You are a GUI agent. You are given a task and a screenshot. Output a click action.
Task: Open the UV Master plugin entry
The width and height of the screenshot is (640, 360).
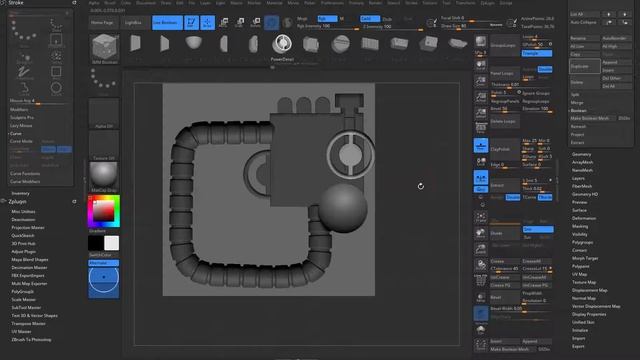(x=21, y=332)
